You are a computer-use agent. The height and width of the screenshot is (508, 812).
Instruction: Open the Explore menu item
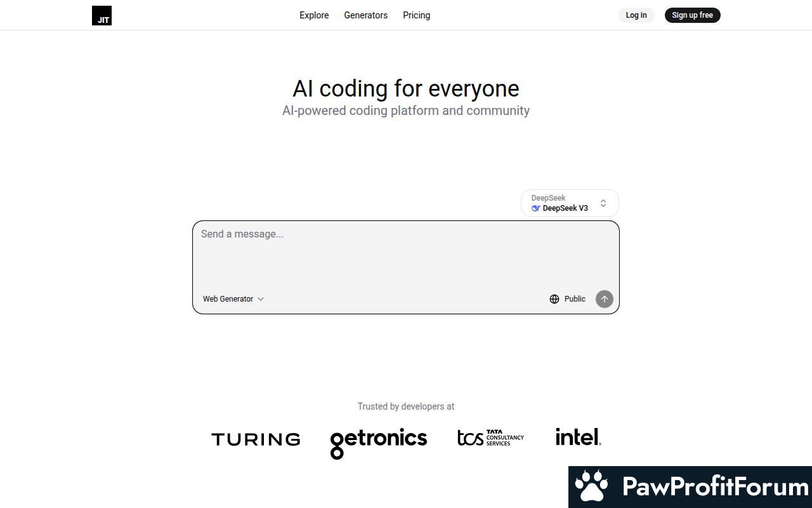pos(314,15)
